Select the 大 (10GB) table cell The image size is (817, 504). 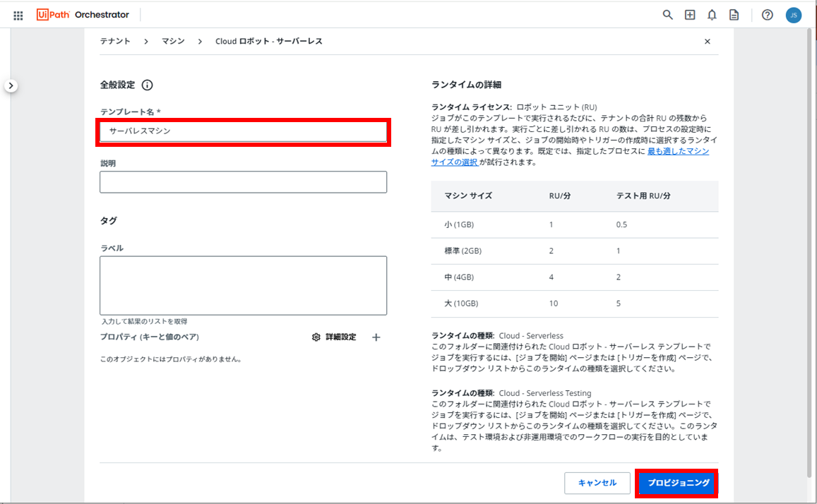click(x=461, y=303)
